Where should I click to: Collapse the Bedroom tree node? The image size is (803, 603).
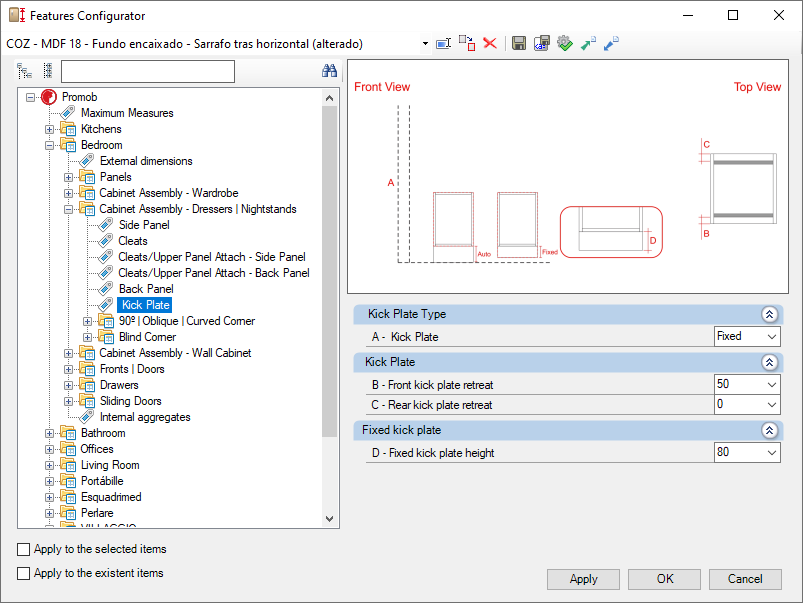[49, 145]
